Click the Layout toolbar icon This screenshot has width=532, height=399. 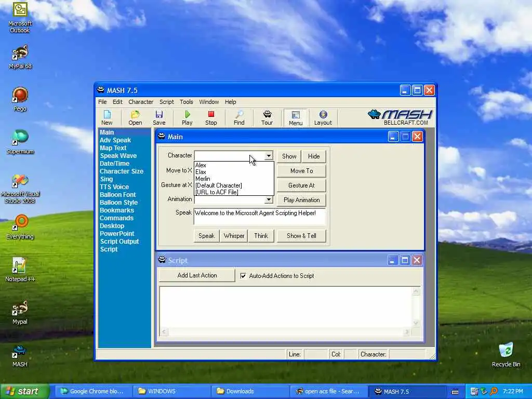click(x=323, y=118)
